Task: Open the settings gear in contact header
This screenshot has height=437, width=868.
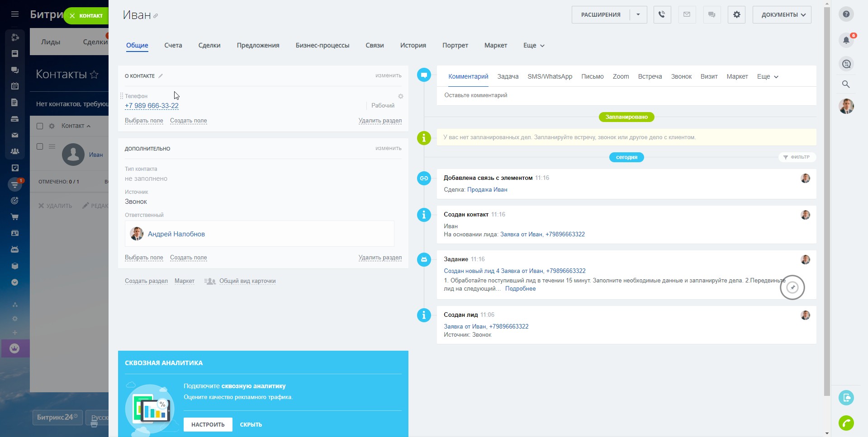Action: (736, 14)
